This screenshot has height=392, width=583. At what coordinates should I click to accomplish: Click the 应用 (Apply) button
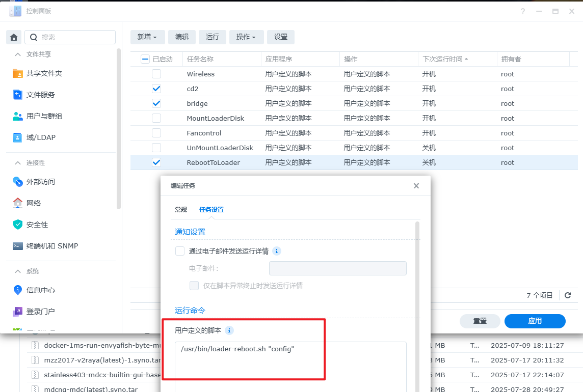coord(535,321)
